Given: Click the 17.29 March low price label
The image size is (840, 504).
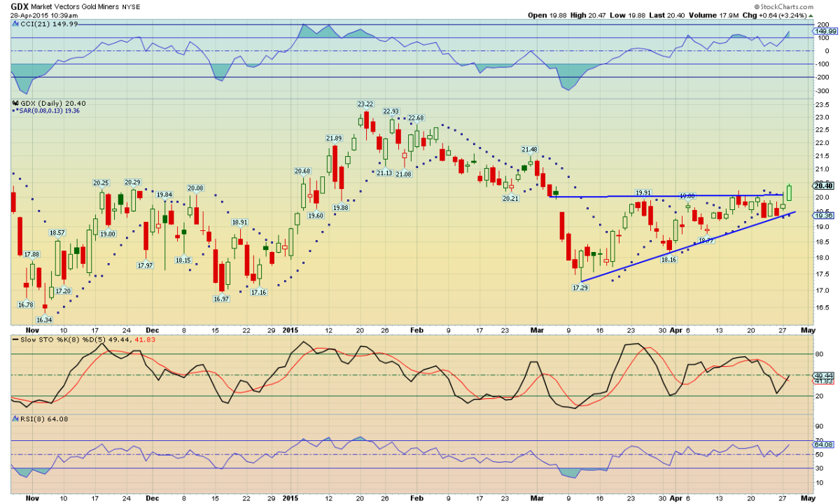Looking at the screenshot, I should [x=581, y=288].
